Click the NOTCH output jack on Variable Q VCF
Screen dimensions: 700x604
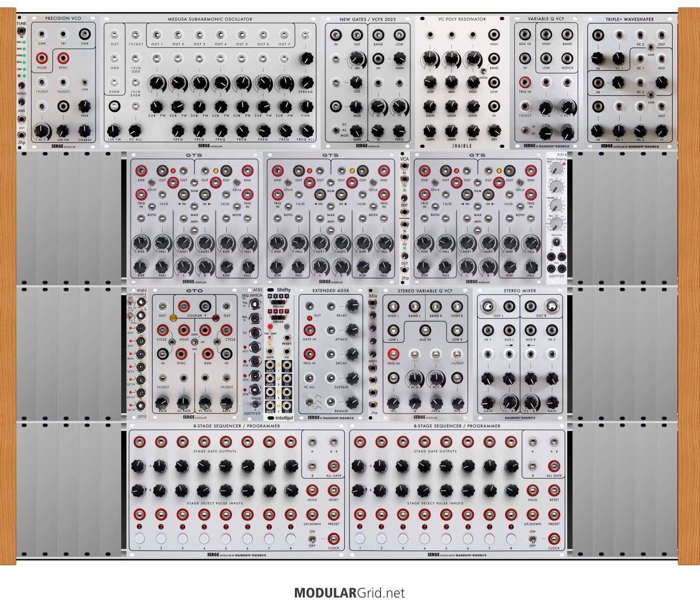(567, 58)
